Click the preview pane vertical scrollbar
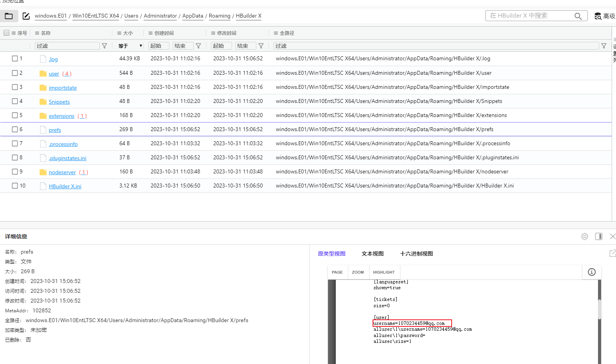This screenshot has width=616, height=364. point(599,309)
